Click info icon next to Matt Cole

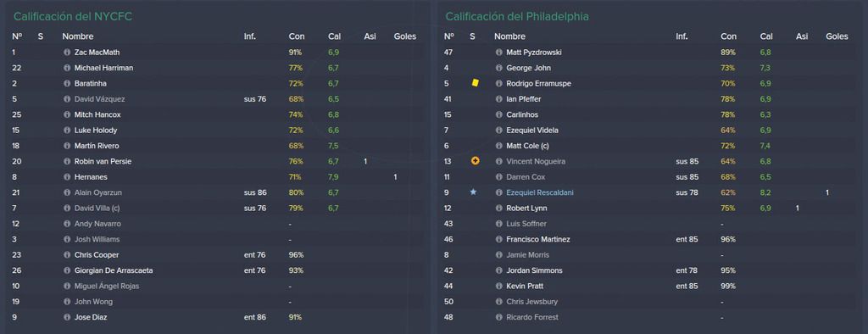tap(499, 146)
